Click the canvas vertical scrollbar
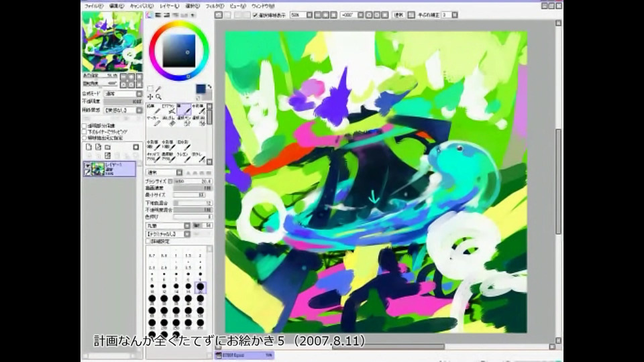The image size is (644, 362). 559,182
